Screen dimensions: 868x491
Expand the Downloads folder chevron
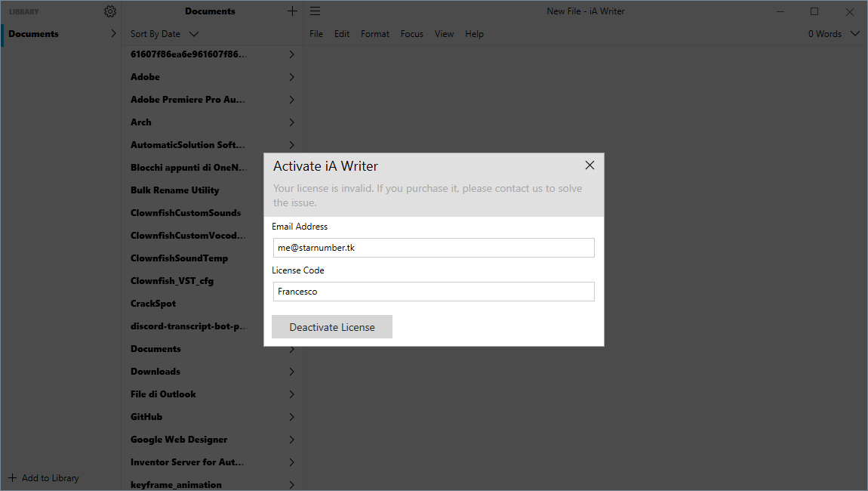pyautogui.click(x=292, y=372)
